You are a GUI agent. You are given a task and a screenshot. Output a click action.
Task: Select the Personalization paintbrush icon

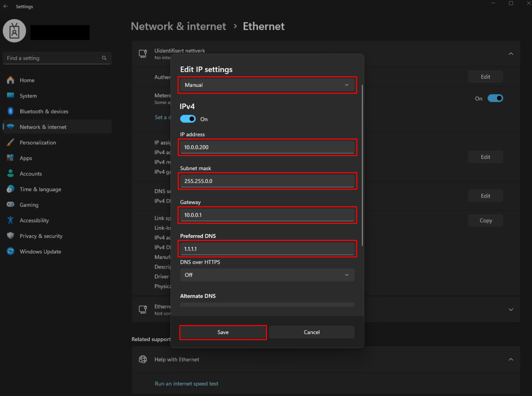tap(11, 142)
